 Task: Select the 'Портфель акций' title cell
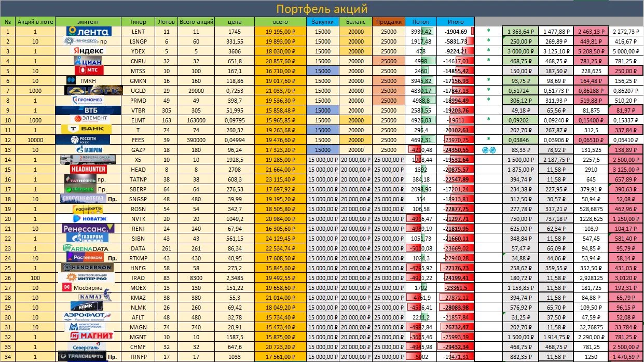point(322,9)
